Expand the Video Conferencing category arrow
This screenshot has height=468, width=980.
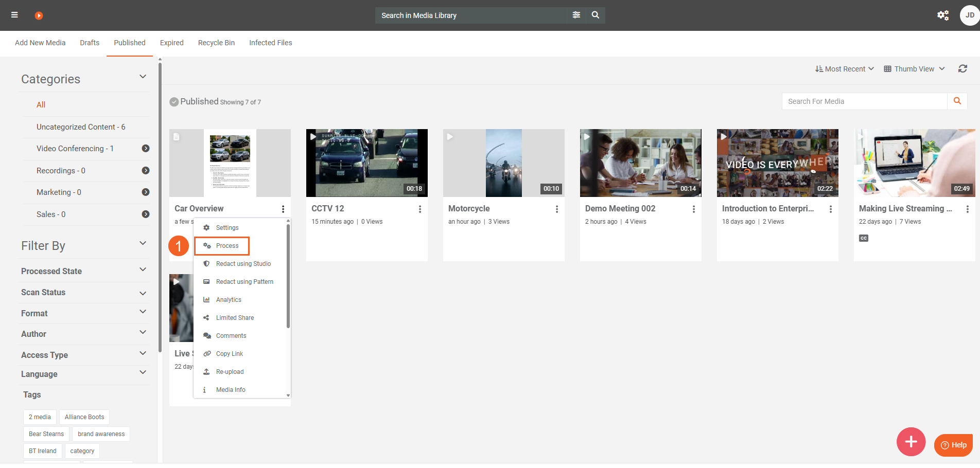tap(146, 149)
